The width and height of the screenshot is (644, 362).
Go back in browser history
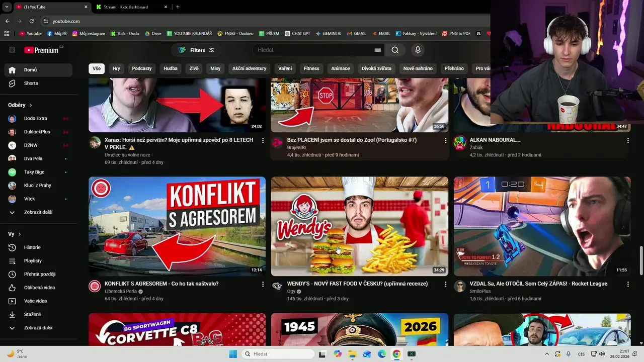pos(7,21)
